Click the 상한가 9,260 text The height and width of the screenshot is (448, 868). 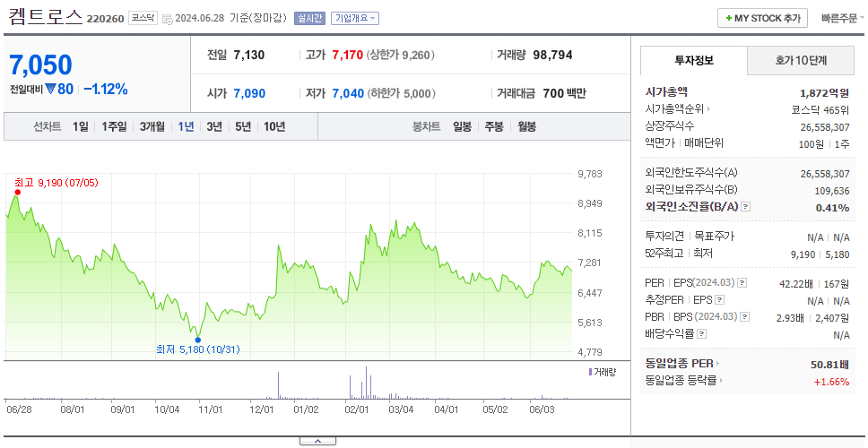(400, 55)
